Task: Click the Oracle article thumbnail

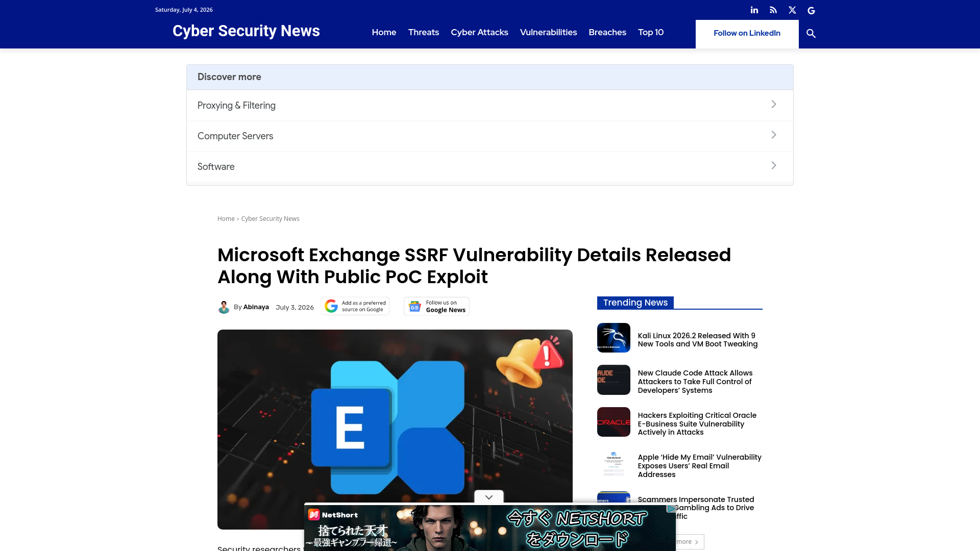Action: coord(614,422)
